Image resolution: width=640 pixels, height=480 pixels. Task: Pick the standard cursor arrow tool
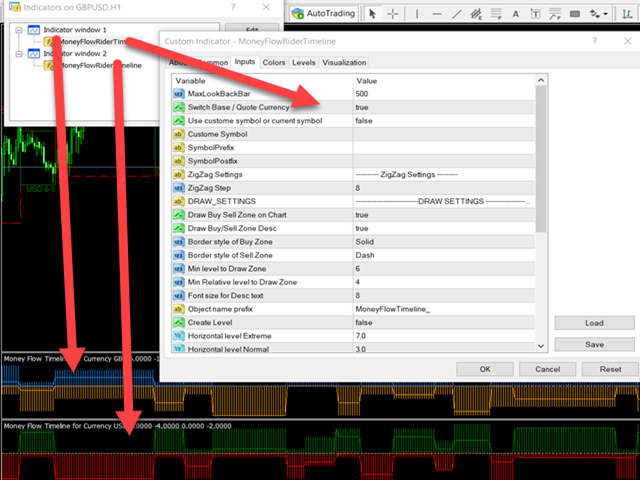pos(372,13)
